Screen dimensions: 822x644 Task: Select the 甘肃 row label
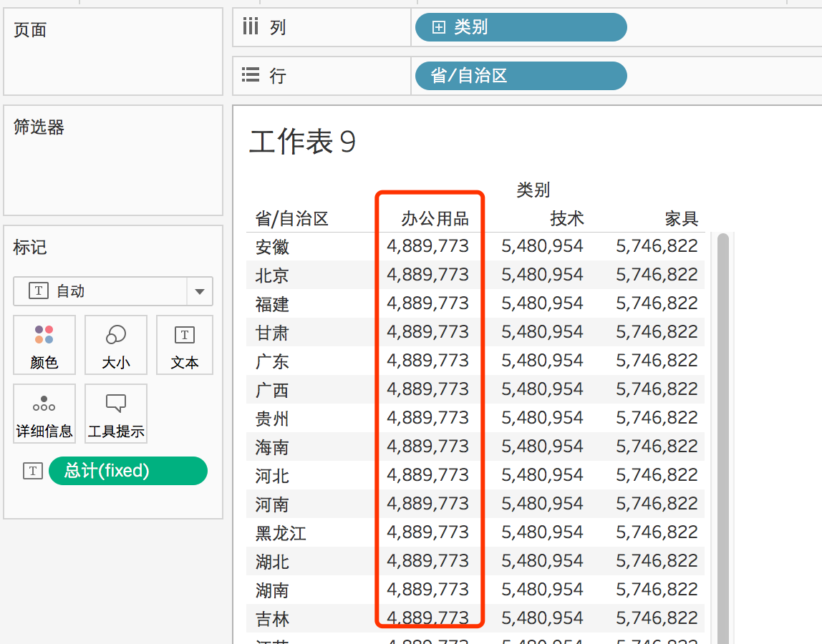point(272,332)
